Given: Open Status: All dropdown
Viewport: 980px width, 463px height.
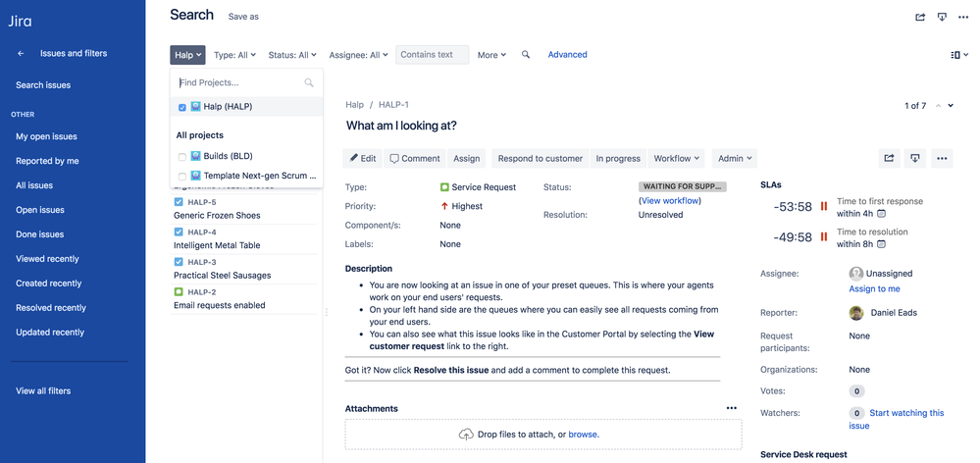Looking at the screenshot, I should (x=292, y=55).
